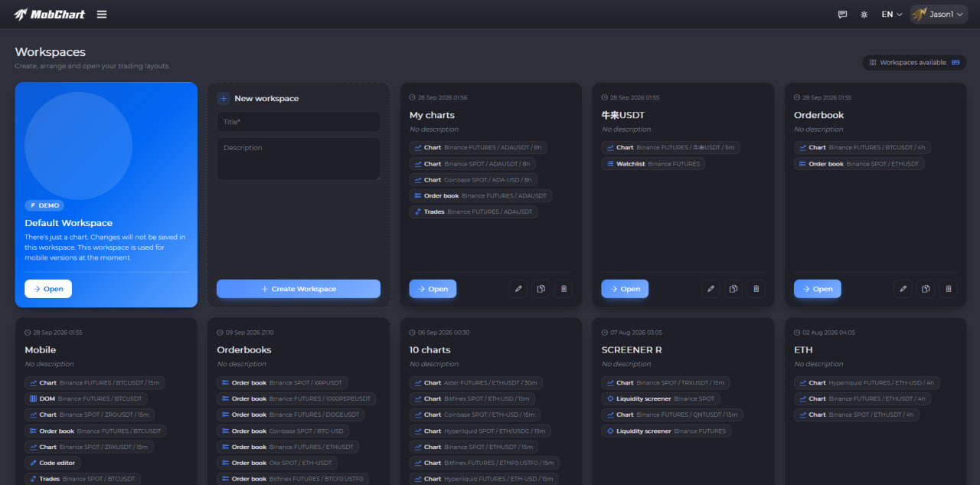Click Order book Binance SPOT / ETHUSDT tag
Screen dimensions: 980x485
point(859,164)
